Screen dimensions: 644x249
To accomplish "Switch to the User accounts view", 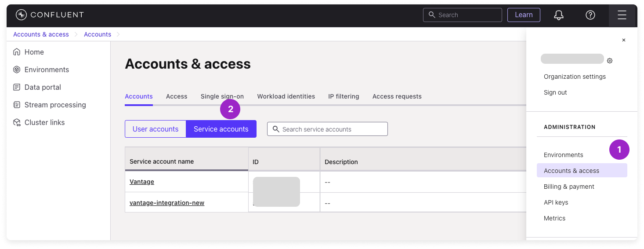I will (156, 129).
